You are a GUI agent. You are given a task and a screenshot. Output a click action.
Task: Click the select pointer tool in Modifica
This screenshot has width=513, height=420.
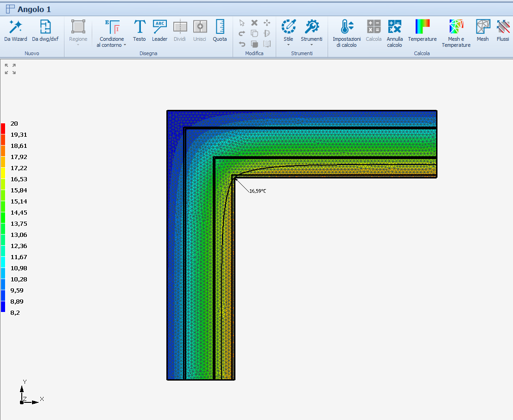point(242,23)
